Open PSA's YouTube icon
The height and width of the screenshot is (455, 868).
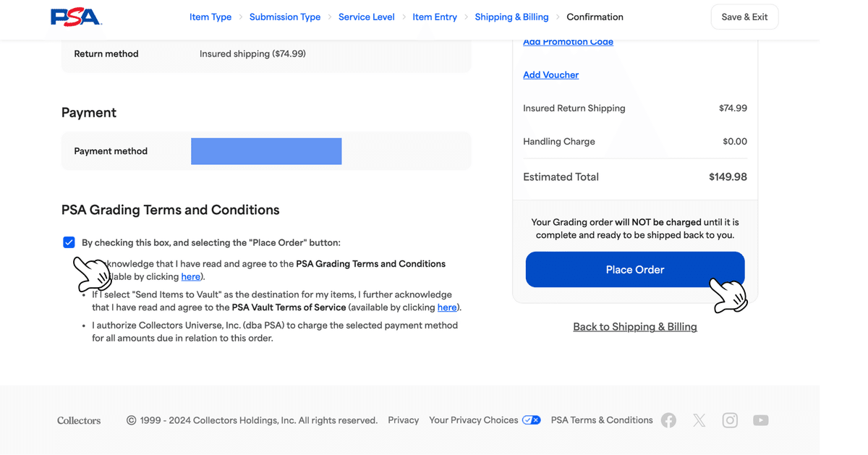point(760,420)
